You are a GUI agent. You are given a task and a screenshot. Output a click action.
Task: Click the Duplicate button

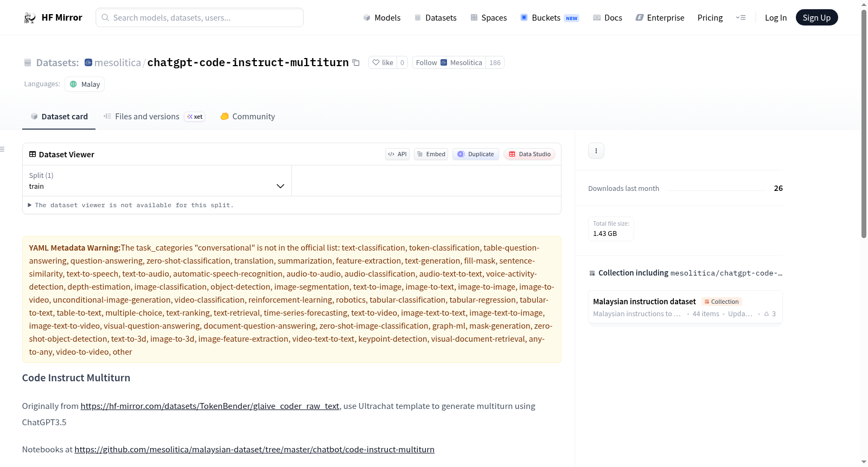pos(475,154)
